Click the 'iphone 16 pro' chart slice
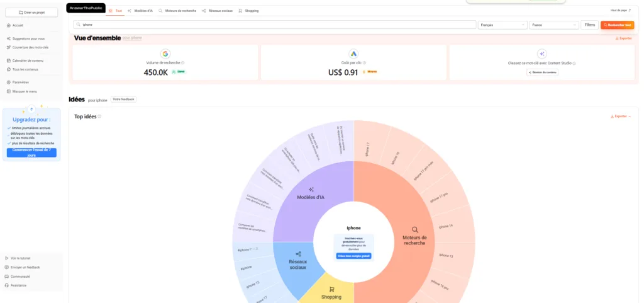Image resolution: width=644 pixels, height=303 pixels. click(x=440, y=283)
